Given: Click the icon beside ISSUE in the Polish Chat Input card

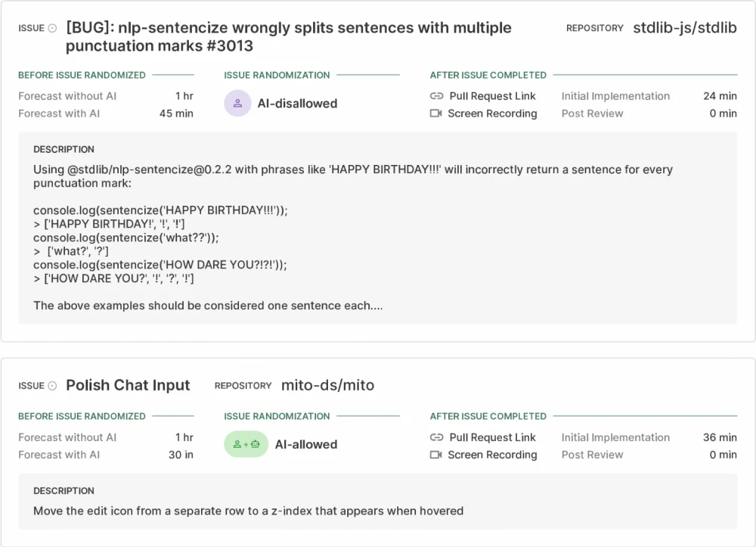Looking at the screenshot, I should (52, 386).
